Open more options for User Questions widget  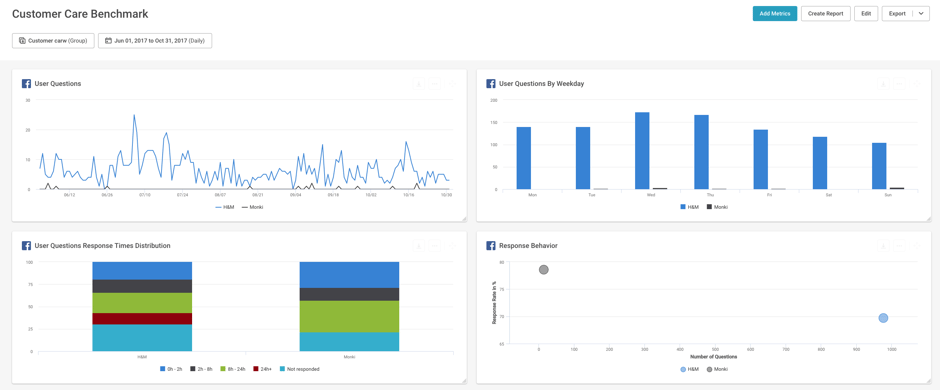pos(435,84)
